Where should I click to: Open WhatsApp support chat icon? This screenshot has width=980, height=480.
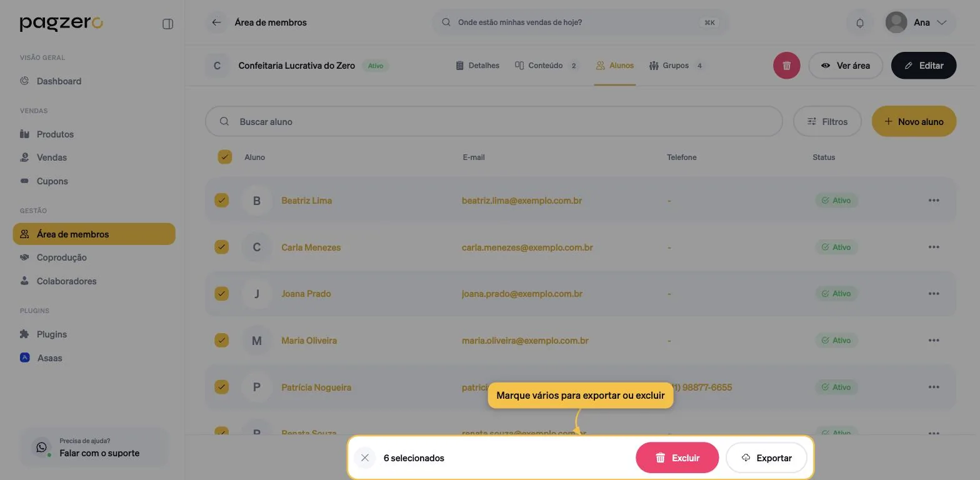pyautogui.click(x=42, y=447)
